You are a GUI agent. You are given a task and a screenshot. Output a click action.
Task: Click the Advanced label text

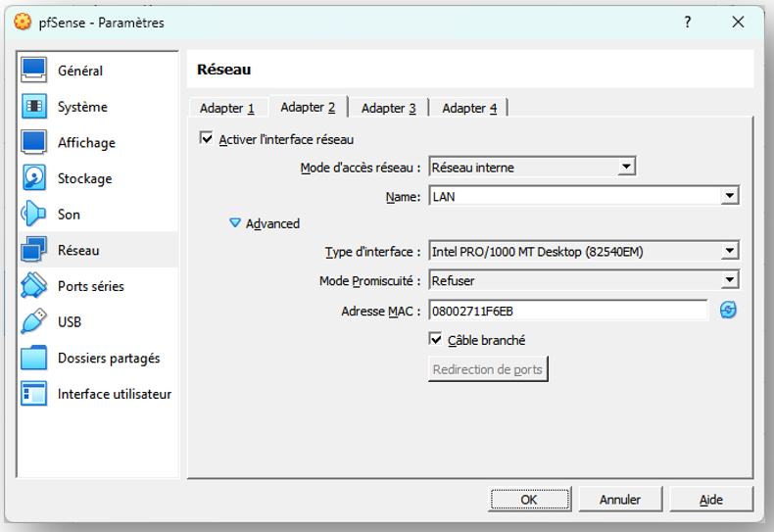(x=272, y=223)
